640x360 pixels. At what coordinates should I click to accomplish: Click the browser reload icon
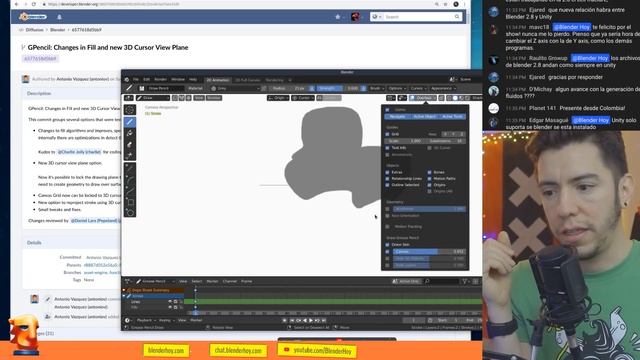tap(33, 4)
